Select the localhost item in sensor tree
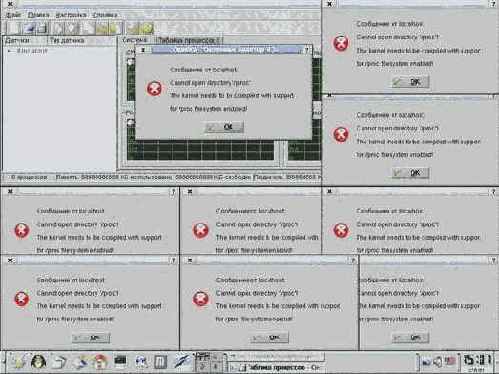Screen dimensions: 499x374 [32, 51]
